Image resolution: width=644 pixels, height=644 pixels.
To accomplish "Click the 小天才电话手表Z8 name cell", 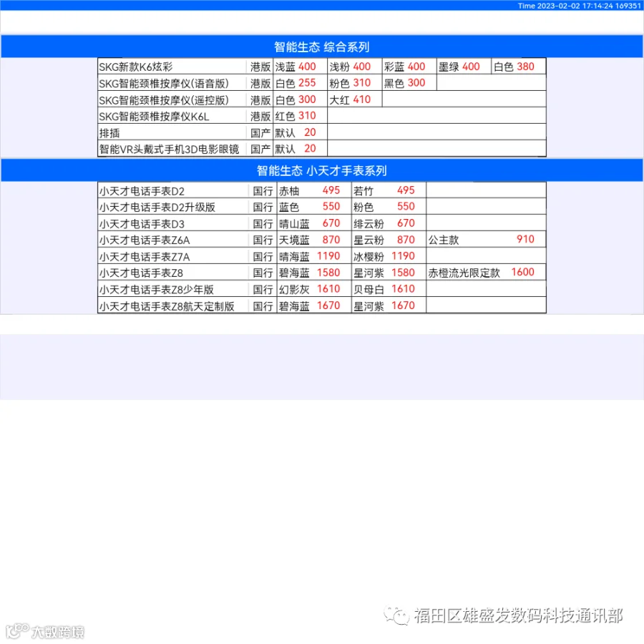I will (173, 273).
